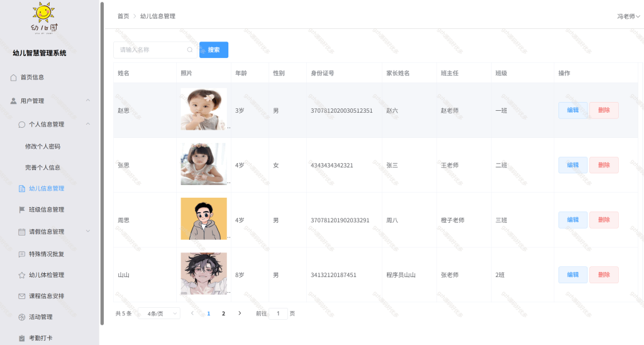
Task: Click the clipboard icon for 考勤打卡
Action: [22, 339]
